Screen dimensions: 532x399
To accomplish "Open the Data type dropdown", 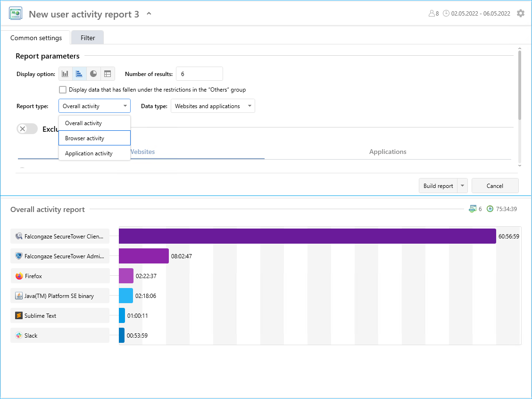I will [x=213, y=106].
